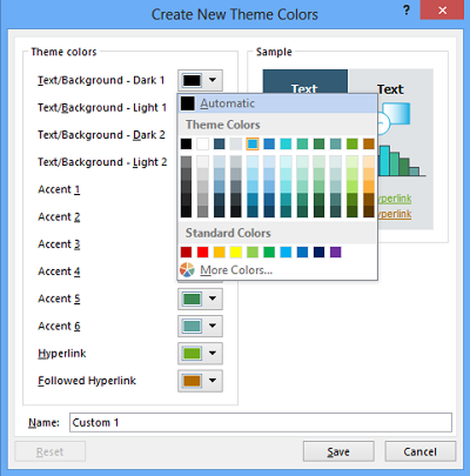Select the highlighted blue theme color swatch

point(252,144)
